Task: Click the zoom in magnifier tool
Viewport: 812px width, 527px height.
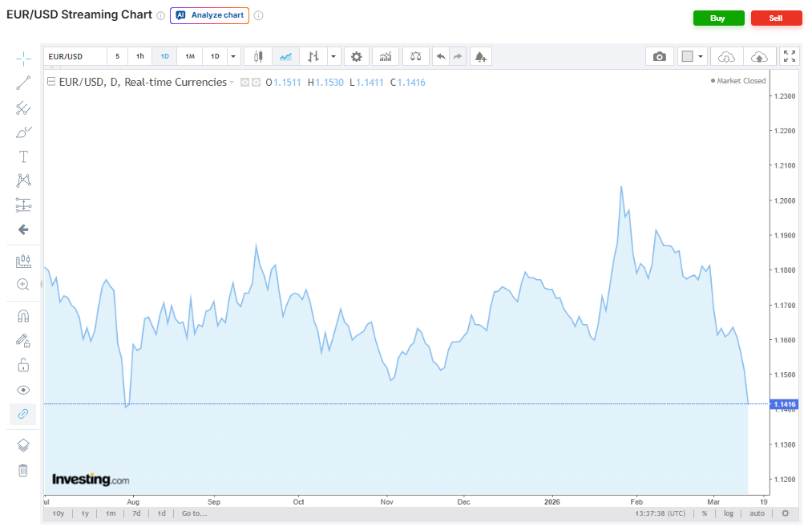Action: [x=23, y=285]
